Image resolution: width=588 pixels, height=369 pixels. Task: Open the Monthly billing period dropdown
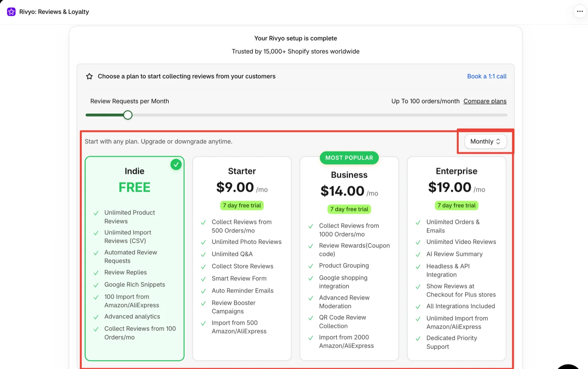pyautogui.click(x=485, y=142)
